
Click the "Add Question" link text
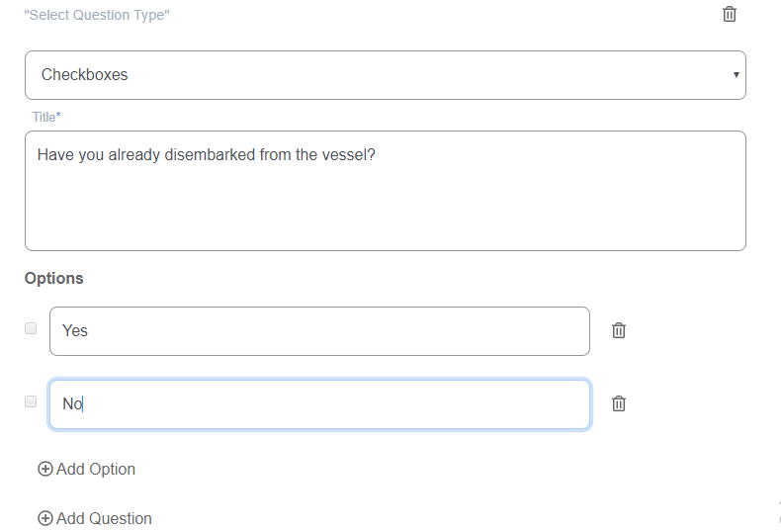click(x=104, y=518)
